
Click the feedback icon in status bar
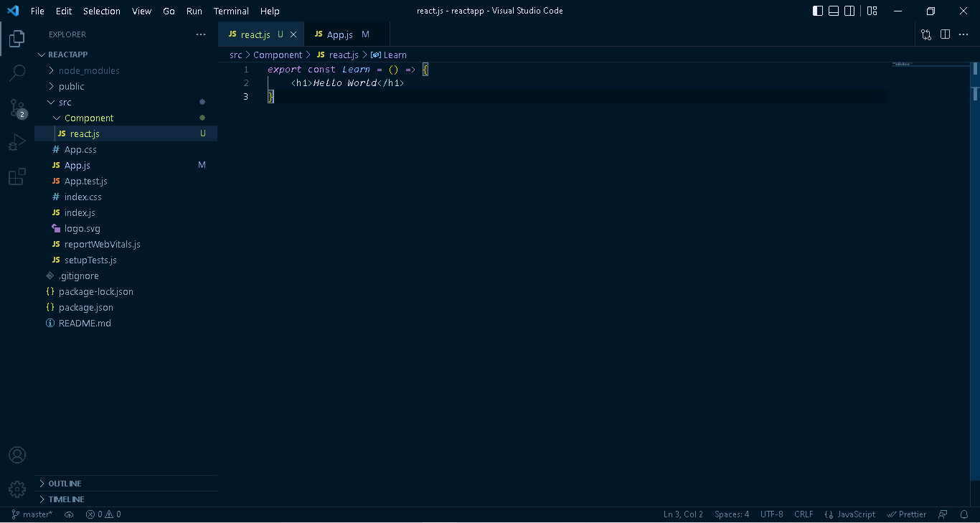(943, 514)
